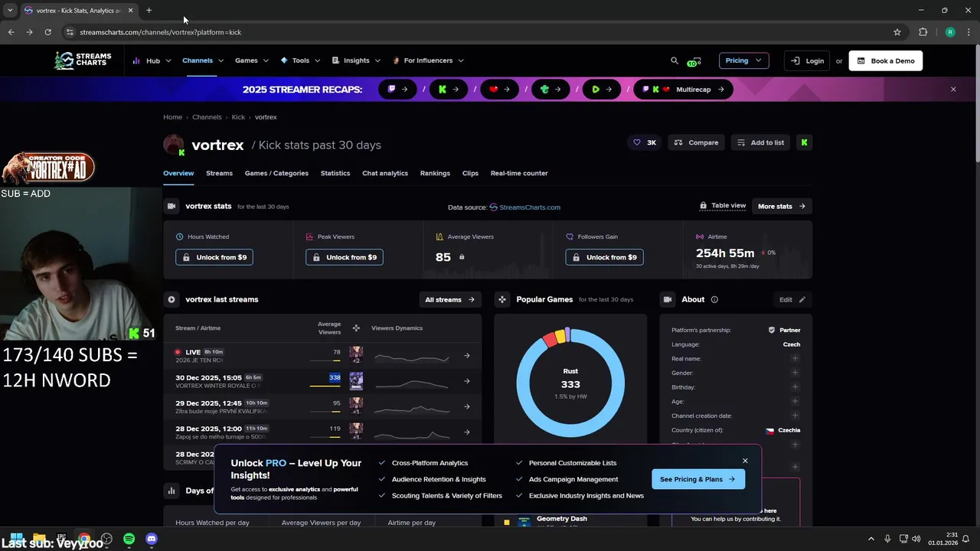Click Book a Demo button
The height and width of the screenshot is (551, 980).
point(886,60)
